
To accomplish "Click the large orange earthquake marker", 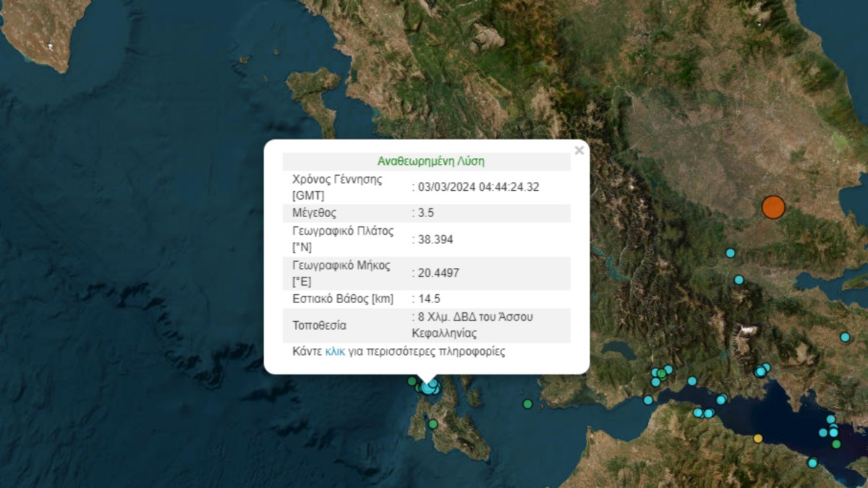I will tap(773, 207).
